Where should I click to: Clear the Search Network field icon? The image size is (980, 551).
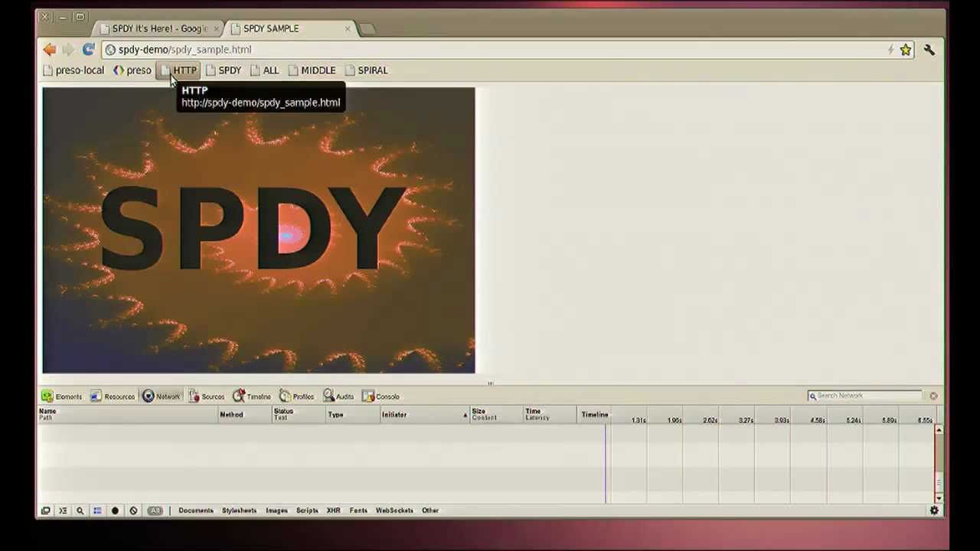[x=933, y=396]
